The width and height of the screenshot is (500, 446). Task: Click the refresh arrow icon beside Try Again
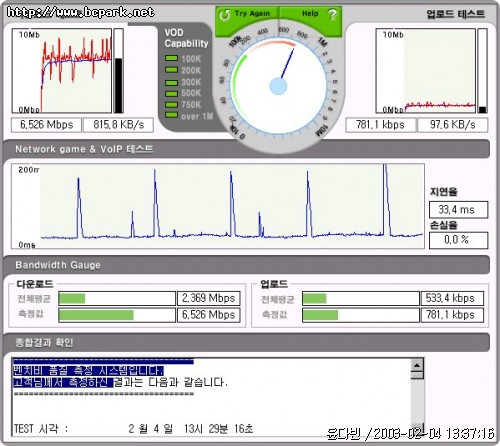224,14
